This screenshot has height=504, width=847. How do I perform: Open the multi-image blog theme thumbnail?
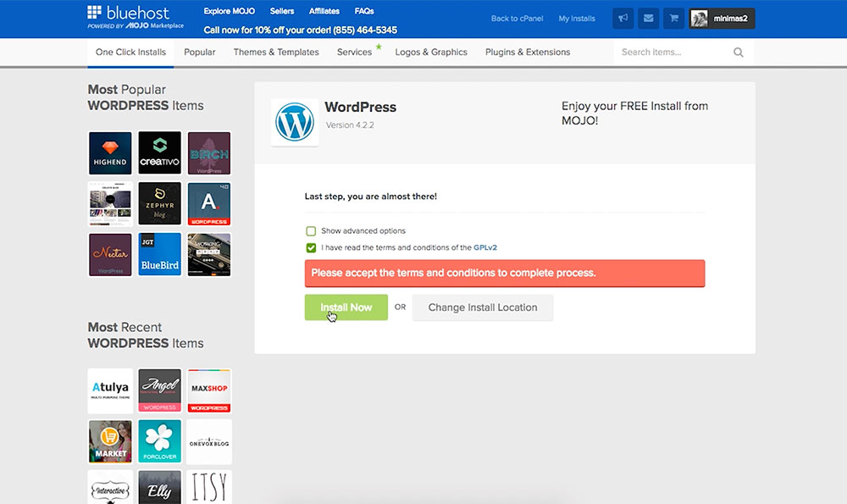(110, 203)
